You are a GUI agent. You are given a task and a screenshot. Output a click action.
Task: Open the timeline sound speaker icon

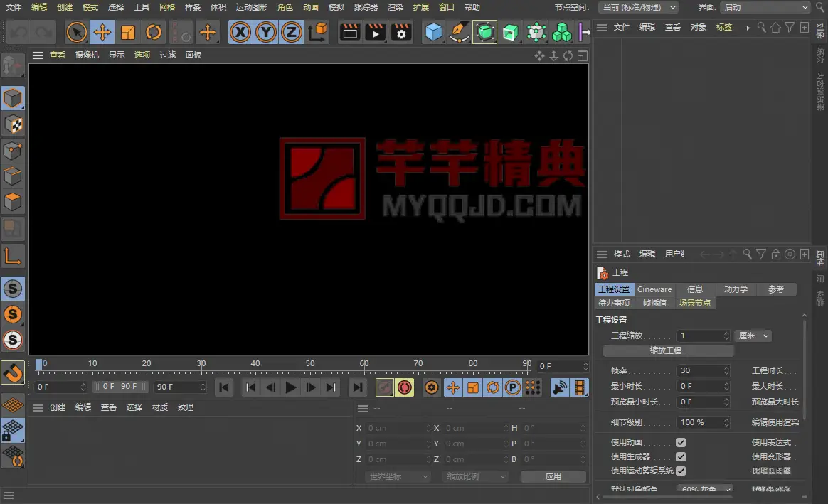[x=559, y=387]
